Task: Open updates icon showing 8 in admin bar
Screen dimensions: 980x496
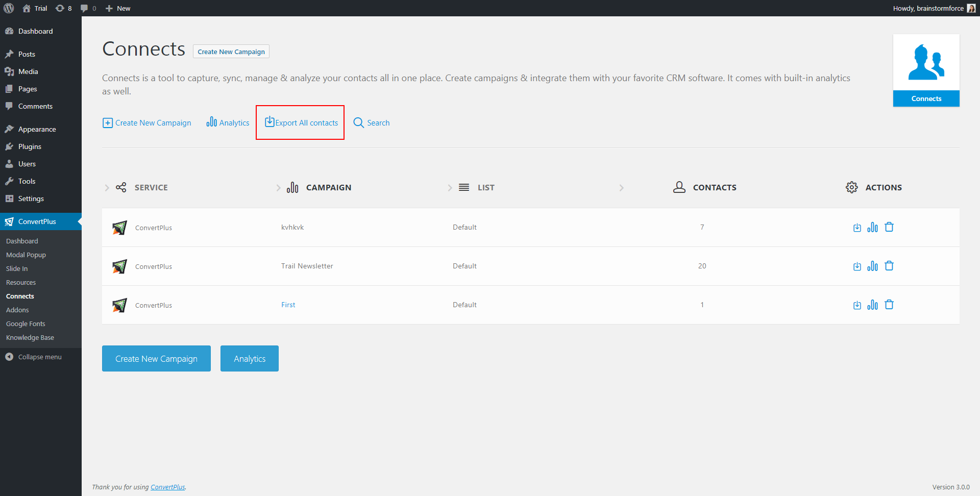Action: coord(63,8)
